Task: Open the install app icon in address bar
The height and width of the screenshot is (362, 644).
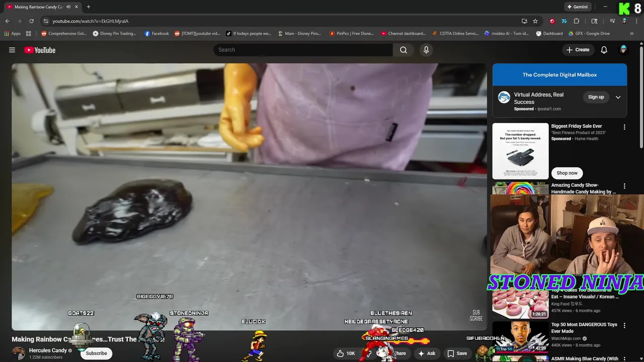Action: [x=524, y=21]
